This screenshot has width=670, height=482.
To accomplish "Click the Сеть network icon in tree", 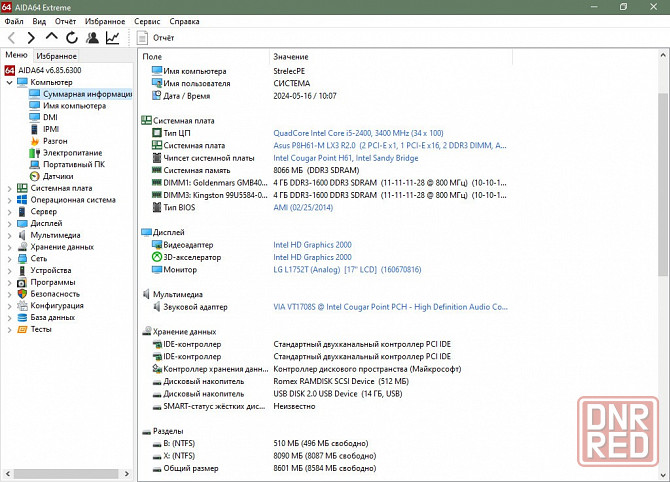I will (22, 259).
